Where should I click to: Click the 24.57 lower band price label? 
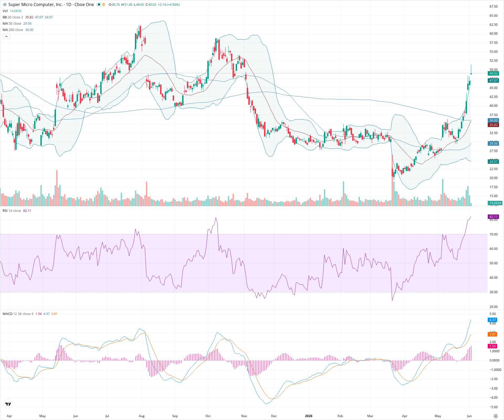click(493, 161)
